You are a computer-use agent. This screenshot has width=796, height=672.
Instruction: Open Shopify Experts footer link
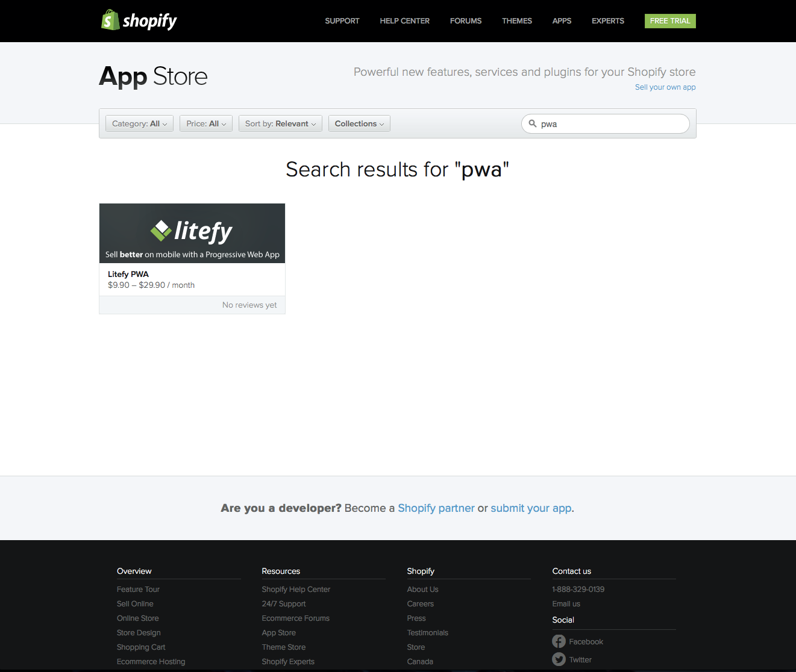tap(288, 662)
